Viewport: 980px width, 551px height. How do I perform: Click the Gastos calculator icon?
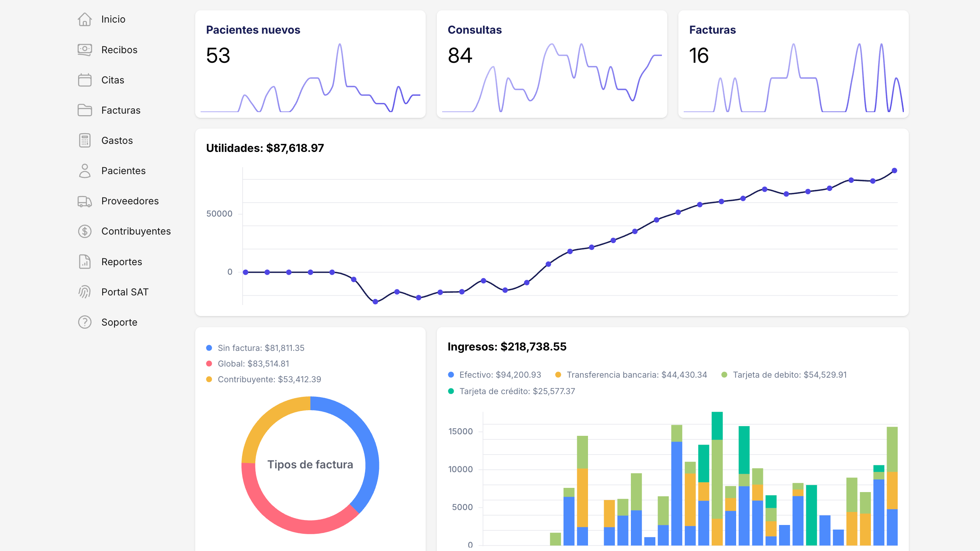click(85, 140)
